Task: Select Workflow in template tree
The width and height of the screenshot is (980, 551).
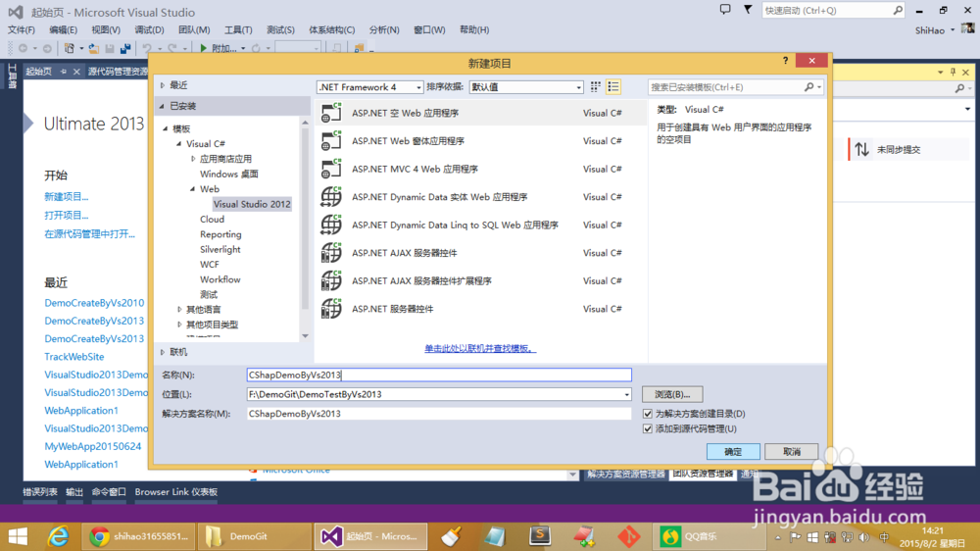Action: coord(220,279)
